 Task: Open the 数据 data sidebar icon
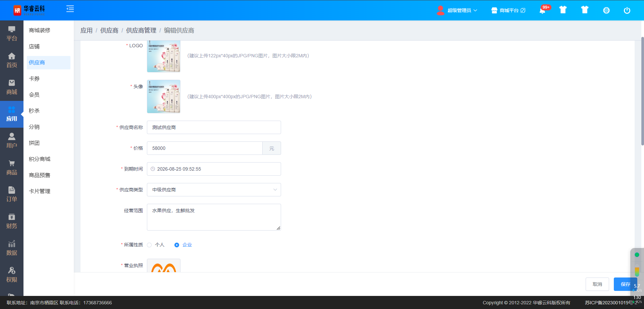12,248
